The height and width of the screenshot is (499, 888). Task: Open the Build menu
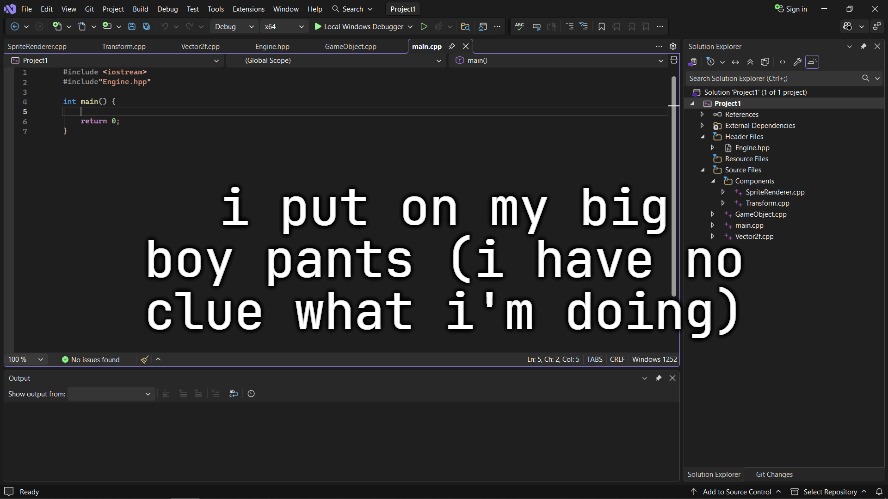[140, 9]
